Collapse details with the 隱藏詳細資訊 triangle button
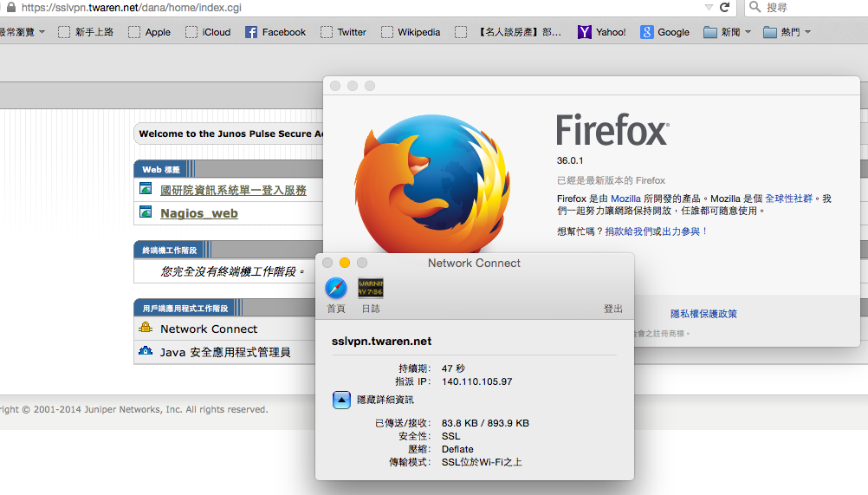868x495 pixels. pos(341,400)
